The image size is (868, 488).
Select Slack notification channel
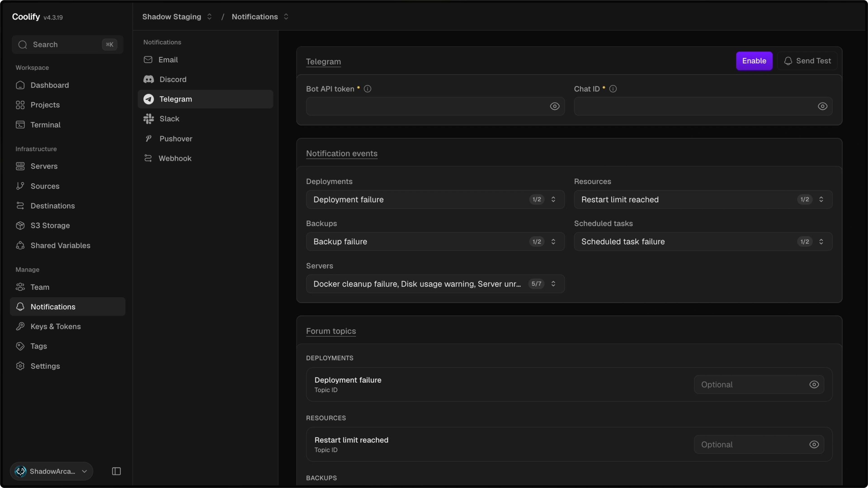coord(205,119)
